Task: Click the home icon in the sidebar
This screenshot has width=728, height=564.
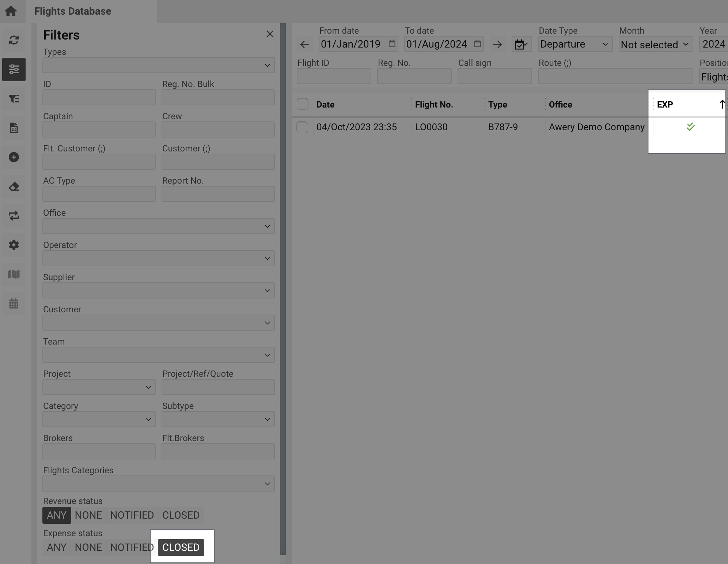Action: [11, 11]
